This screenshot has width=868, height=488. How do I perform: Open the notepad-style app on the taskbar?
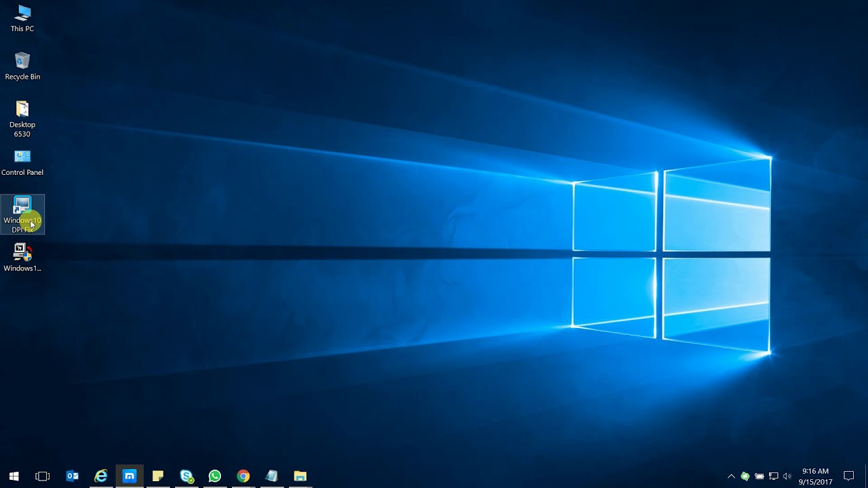pyautogui.click(x=272, y=476)
